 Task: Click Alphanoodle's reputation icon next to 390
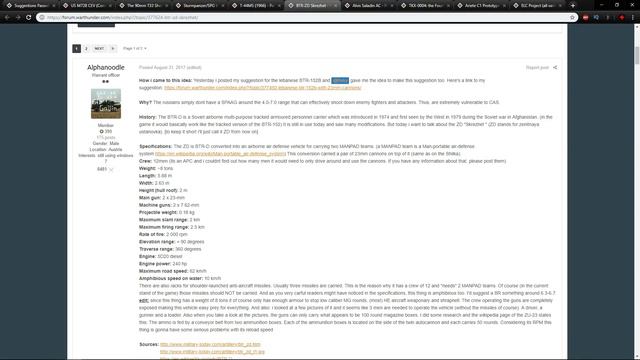(102, 131)
